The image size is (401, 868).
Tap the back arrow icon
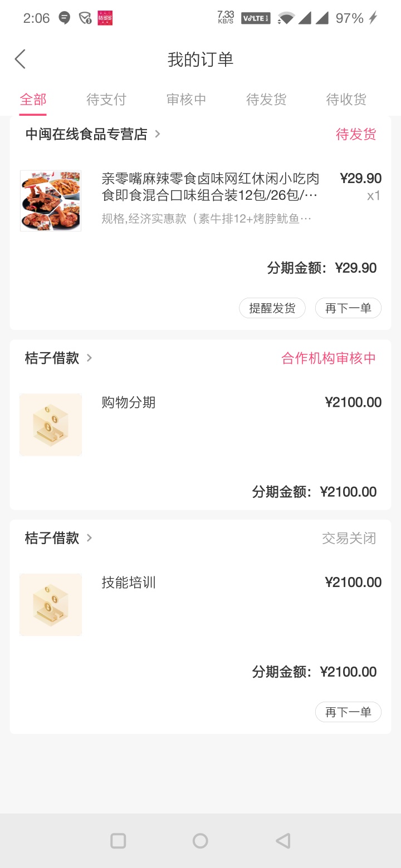point(20,59)
